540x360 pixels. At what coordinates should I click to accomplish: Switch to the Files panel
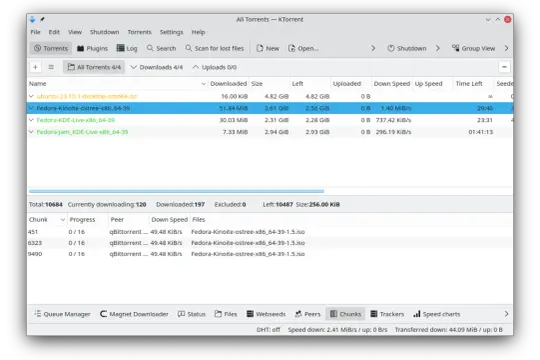(226, 314)
